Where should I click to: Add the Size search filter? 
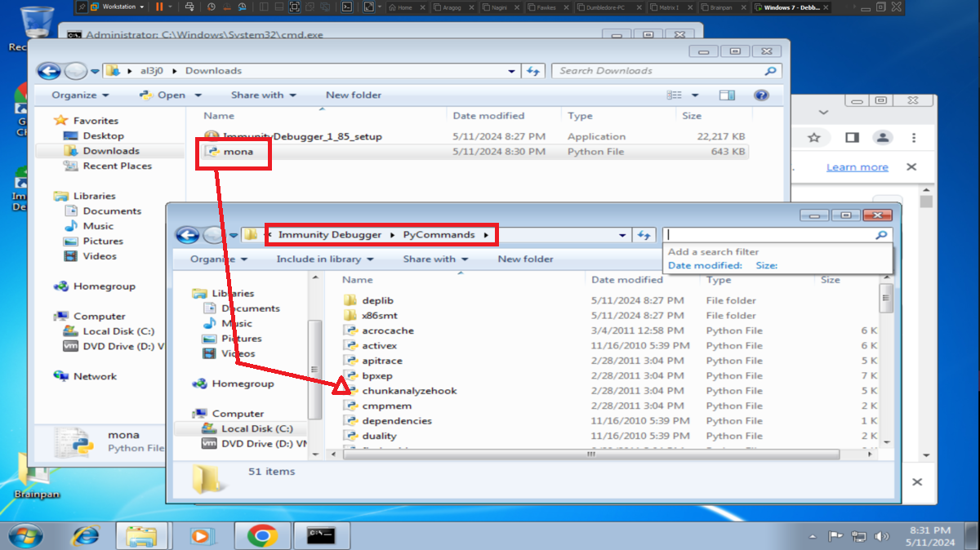tap(766, 266)
